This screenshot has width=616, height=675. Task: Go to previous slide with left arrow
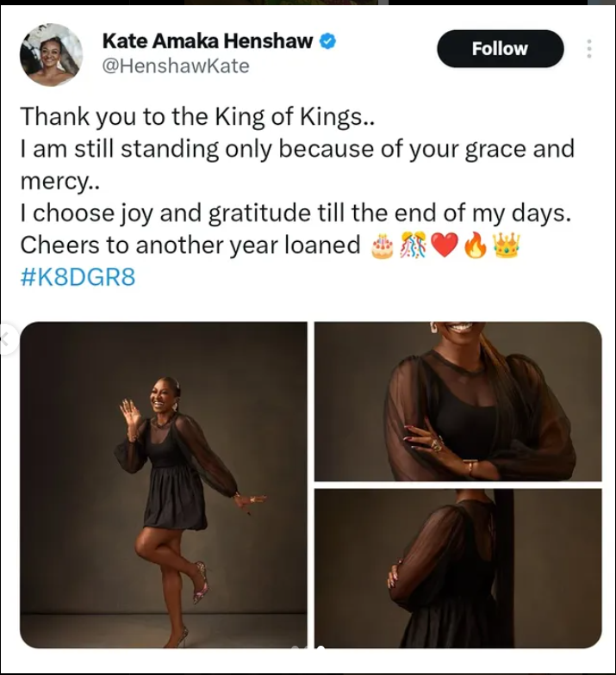(5, 339)
